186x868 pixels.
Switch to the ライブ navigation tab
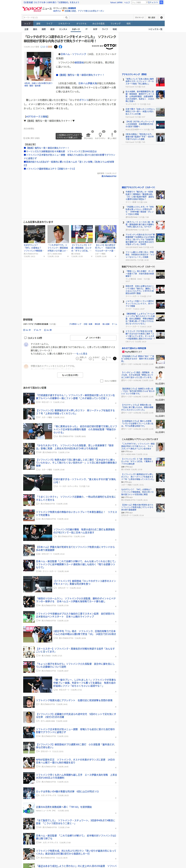tap(49, 24)
